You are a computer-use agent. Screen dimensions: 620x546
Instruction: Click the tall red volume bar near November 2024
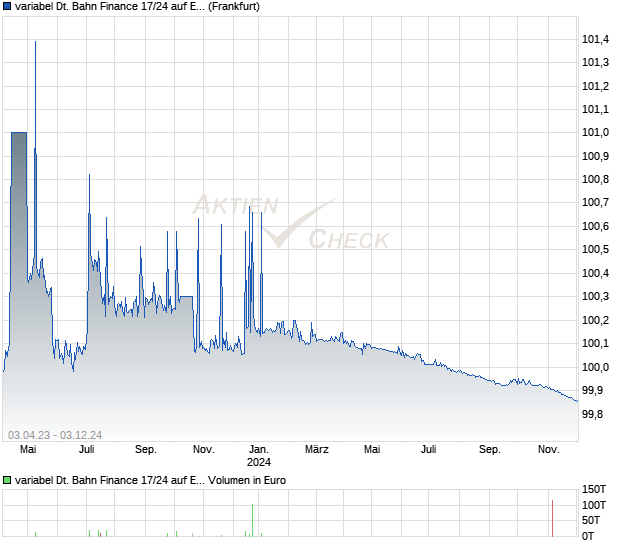[552, 518]
